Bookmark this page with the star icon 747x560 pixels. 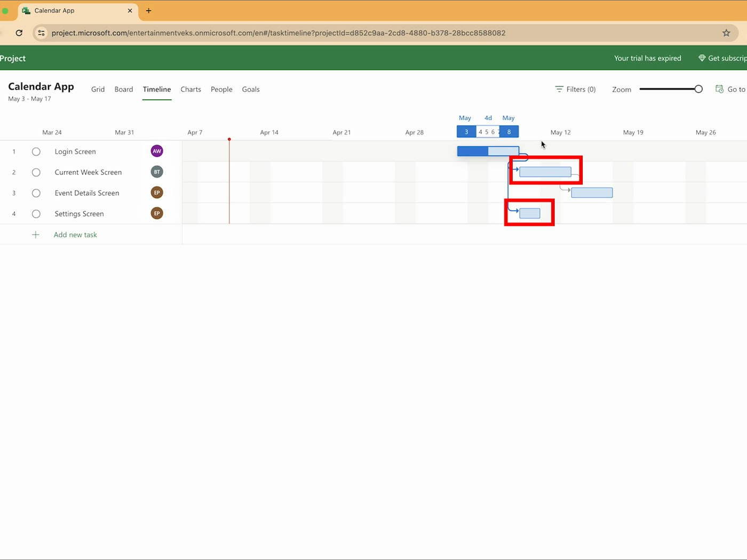click(726, 33)
